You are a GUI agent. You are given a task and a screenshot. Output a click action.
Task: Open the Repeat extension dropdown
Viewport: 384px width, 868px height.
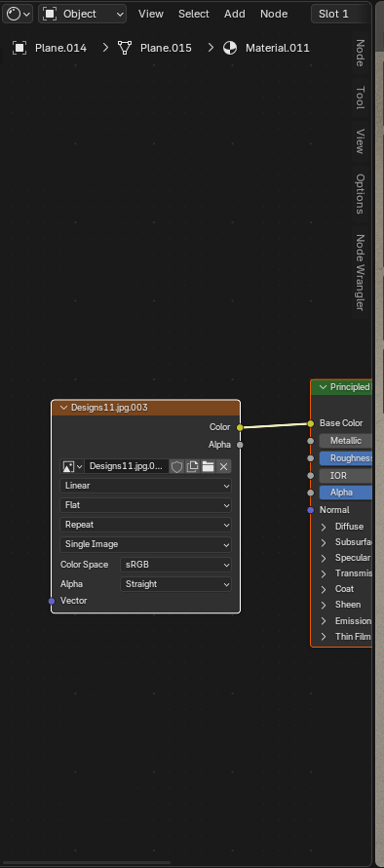145,525
